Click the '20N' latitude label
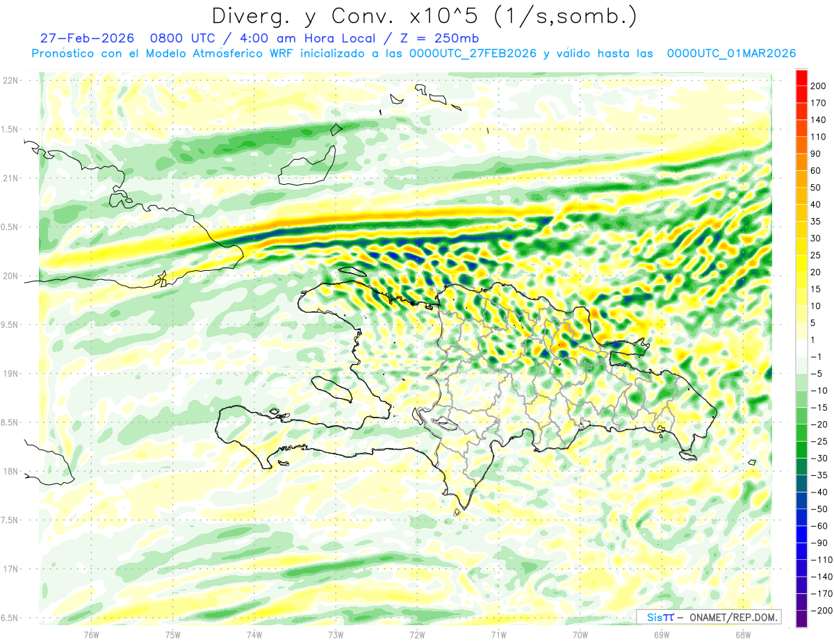 (x=10, y=276)
